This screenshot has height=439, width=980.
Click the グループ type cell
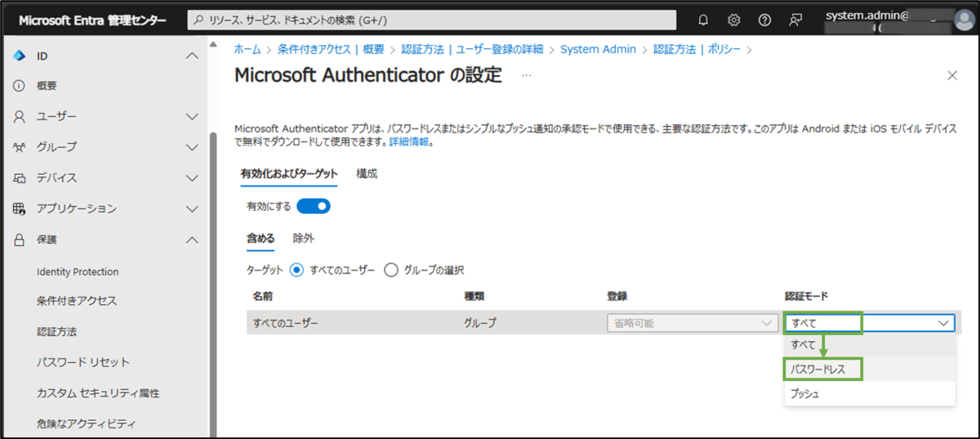[x=480, y=323]
